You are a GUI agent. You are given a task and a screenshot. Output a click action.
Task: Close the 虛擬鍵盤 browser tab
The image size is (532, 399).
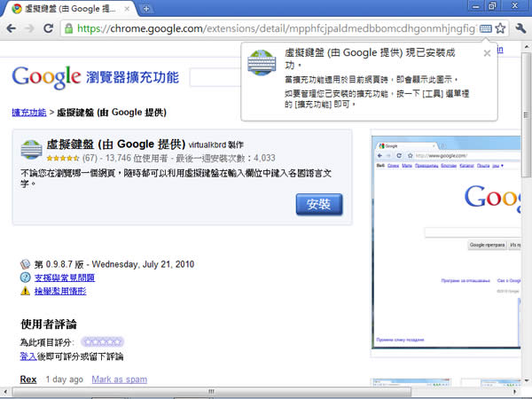point(127,9)
